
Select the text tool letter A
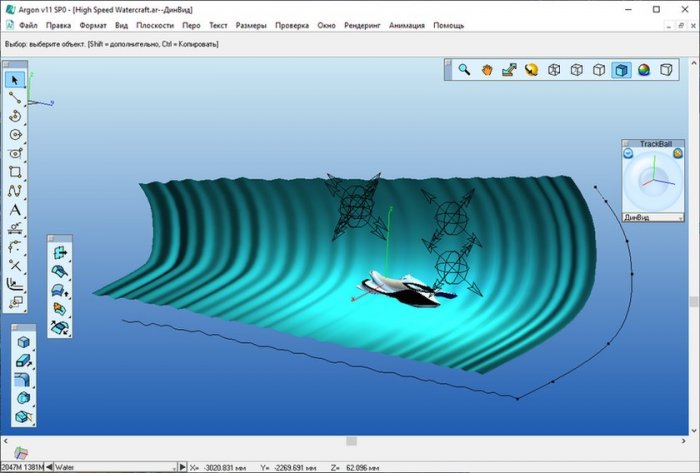coord(15,210)
